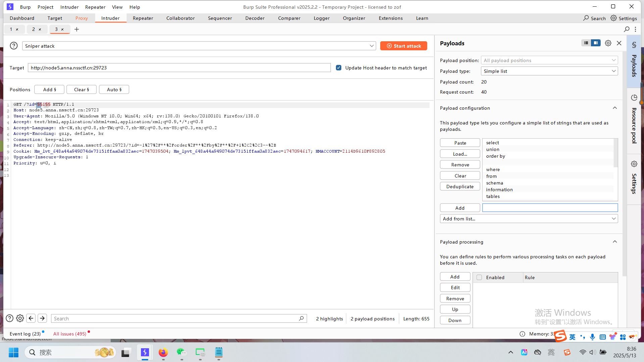
Task: Open the Intruder menu in menu bar
Action: coord(69,7)
